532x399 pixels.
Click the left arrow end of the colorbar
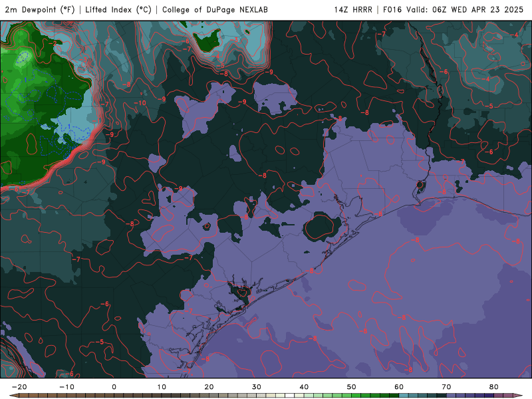point(13,396)
